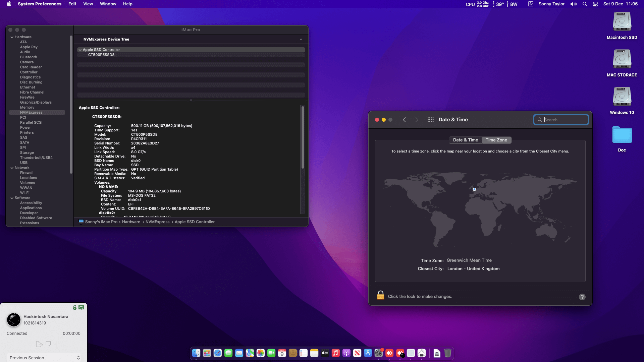644x362 pixels.
Task: Select Storage in Hardware sidebar
Action: point(27,153)
